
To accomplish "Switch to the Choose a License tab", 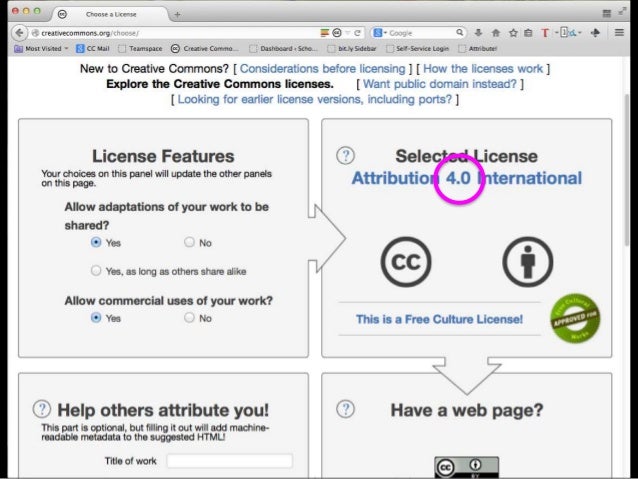I will [111, 14].
